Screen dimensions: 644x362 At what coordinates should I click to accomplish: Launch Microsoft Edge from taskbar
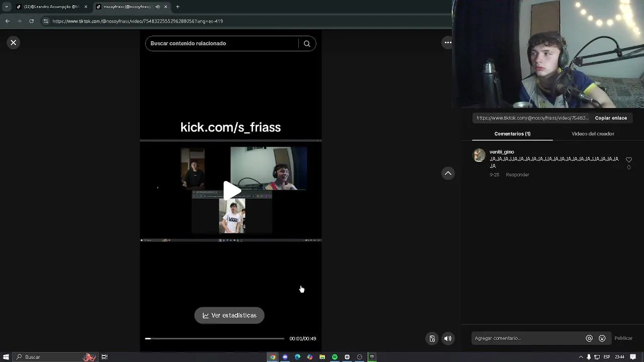coord(297,357)
